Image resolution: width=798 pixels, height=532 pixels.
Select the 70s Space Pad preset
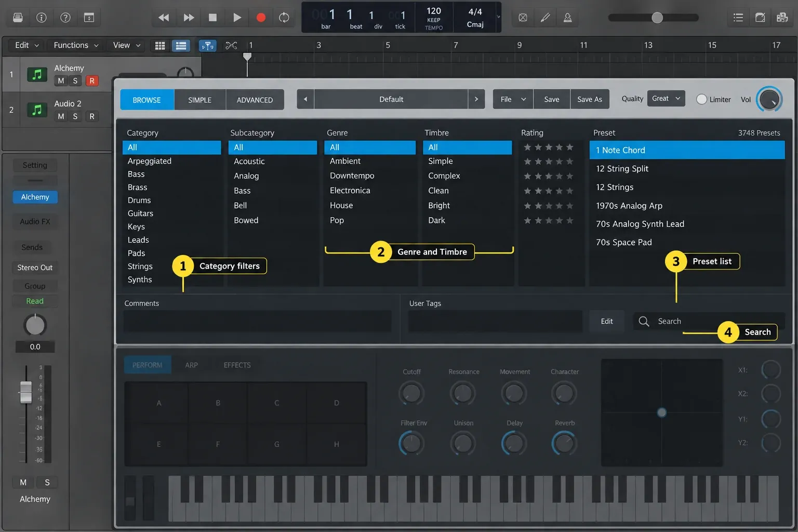coord(687,242)
